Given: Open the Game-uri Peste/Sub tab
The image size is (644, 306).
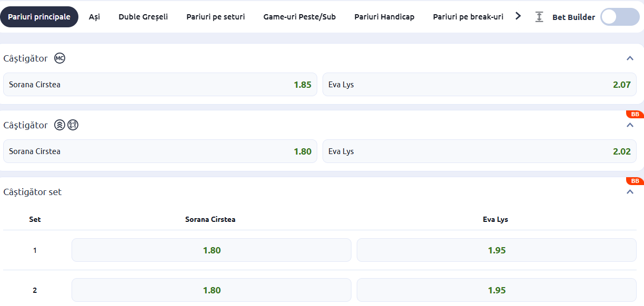Looking at the screenshot, I should click(299, 17).
